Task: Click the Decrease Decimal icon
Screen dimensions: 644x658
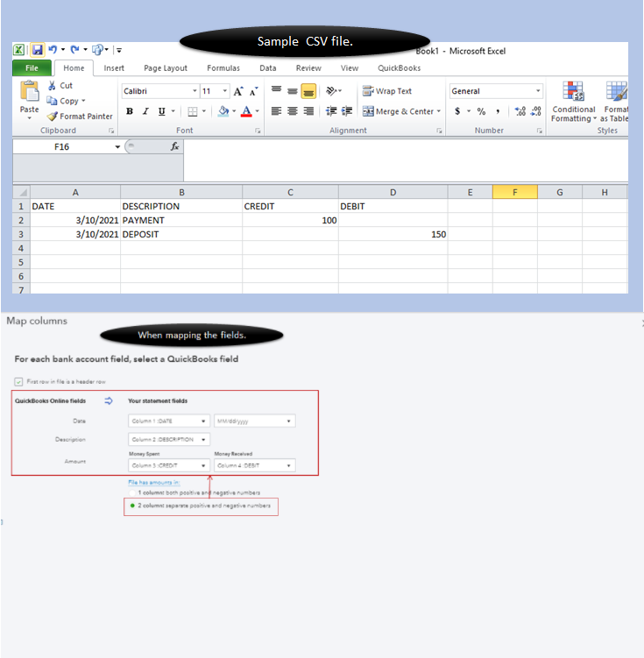Action: tap(535, 111)
